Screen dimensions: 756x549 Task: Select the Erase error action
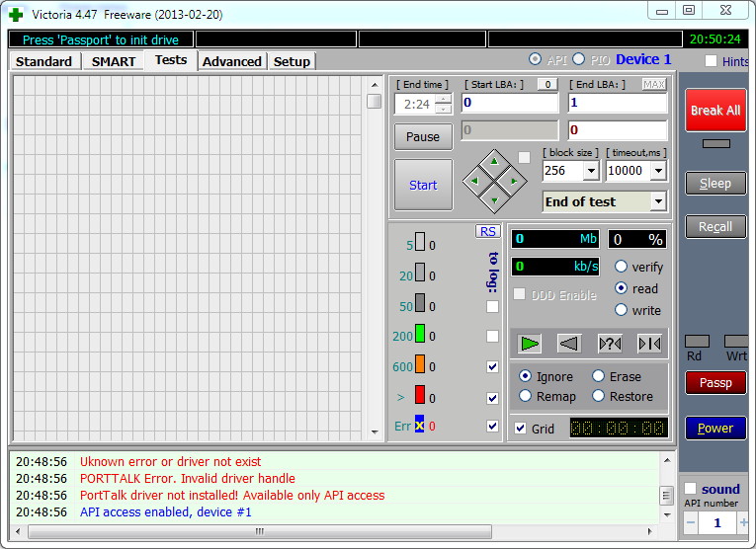coord(598,375)
